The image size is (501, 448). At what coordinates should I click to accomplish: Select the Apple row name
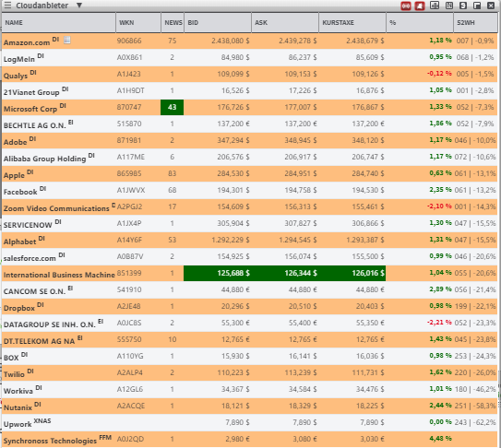pos(14,175)
